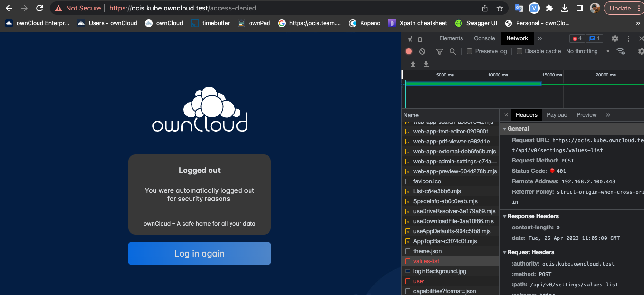
Task: Stop recording the network log
Action: tap(409, 51)
